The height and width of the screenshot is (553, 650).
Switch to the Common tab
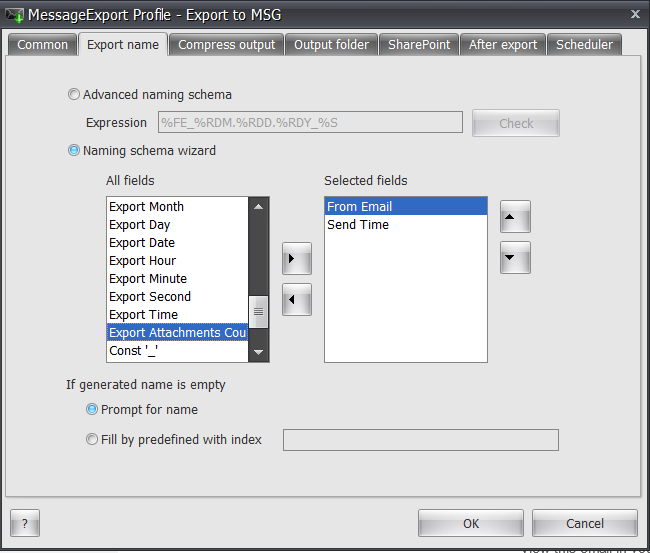[x=42, y=45]
